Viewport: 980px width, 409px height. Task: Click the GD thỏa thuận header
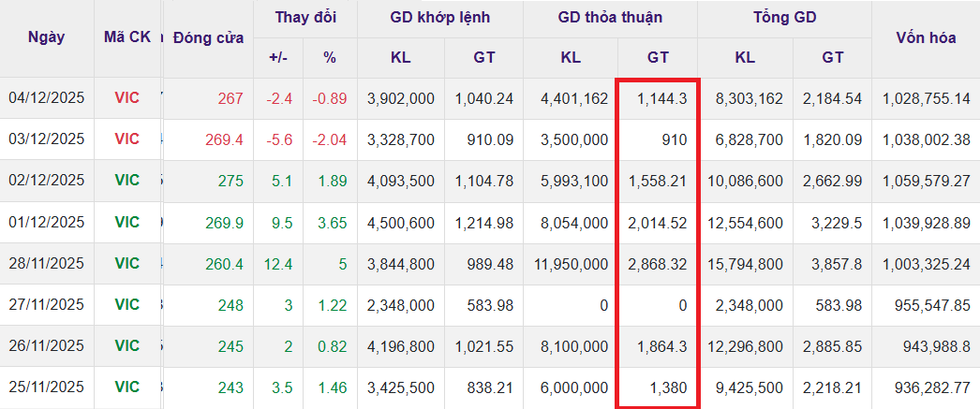[610, 18]
